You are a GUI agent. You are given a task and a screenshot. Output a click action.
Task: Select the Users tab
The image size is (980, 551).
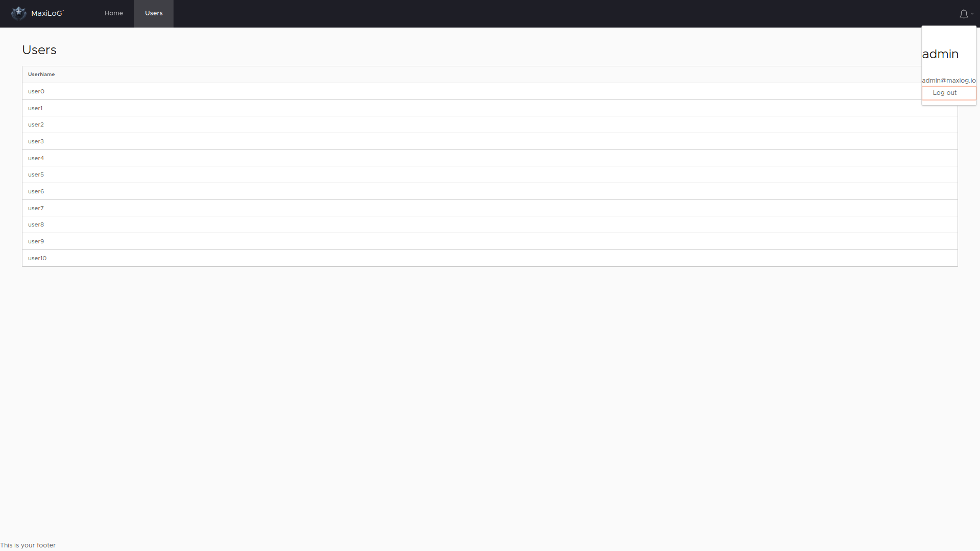(x=154, y=13)
